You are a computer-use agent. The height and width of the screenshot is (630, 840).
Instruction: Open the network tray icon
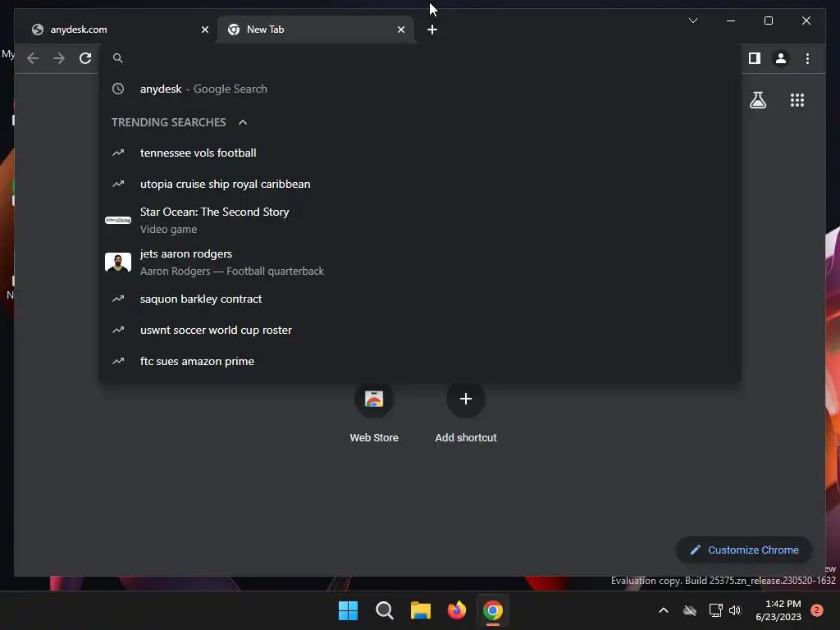(x=715, y=610)
